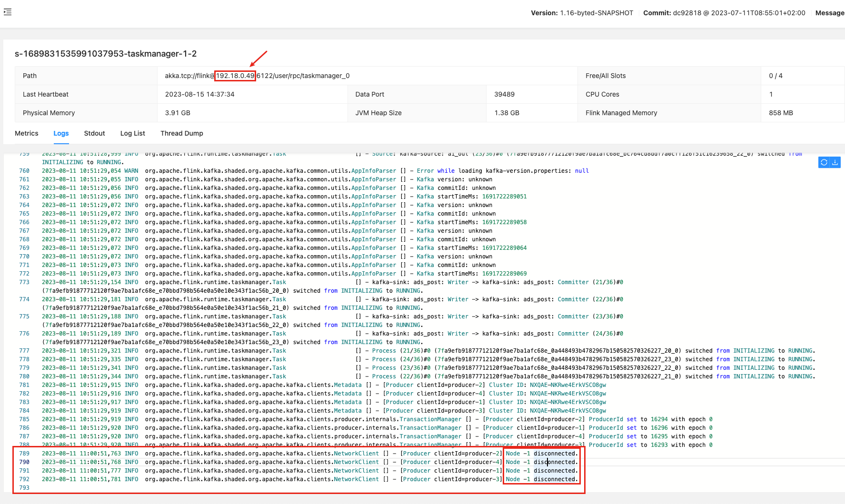Click log line 789 producer-2 NetworkClient entry
Viewport: 845px width, 504px height.
coord(310,454)
